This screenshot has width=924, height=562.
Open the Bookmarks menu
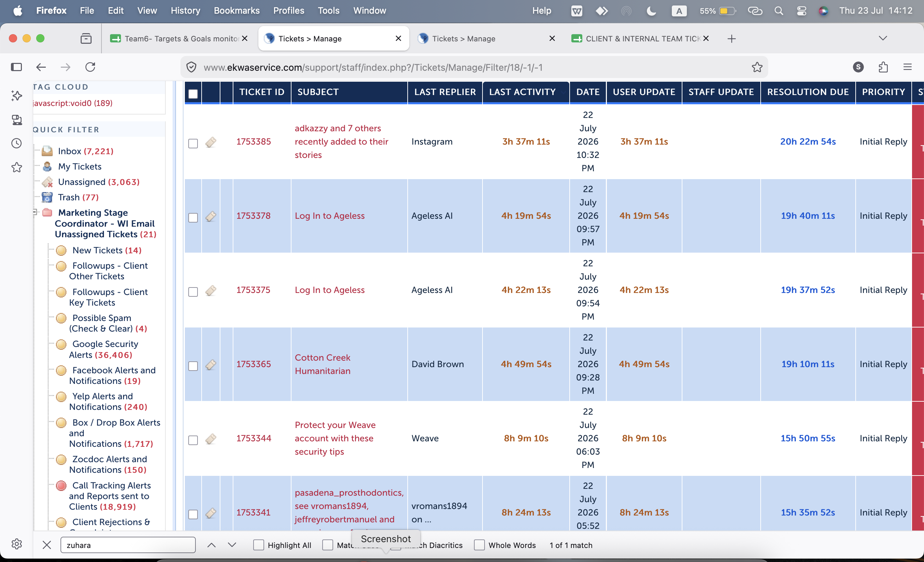tap(236, 11)
